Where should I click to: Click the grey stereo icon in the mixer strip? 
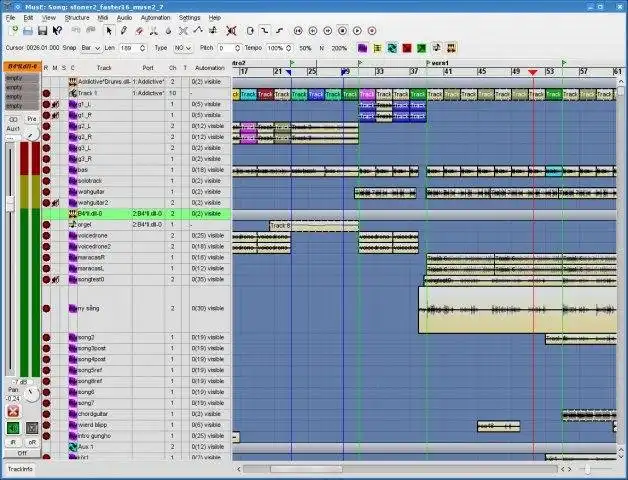tap(32, 428)
